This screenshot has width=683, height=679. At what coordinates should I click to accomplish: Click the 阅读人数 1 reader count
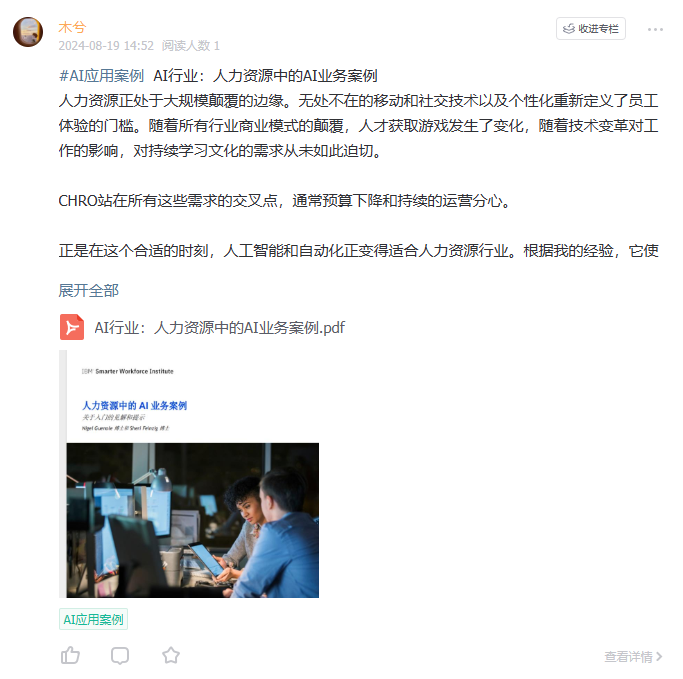[x=191, y=46]
